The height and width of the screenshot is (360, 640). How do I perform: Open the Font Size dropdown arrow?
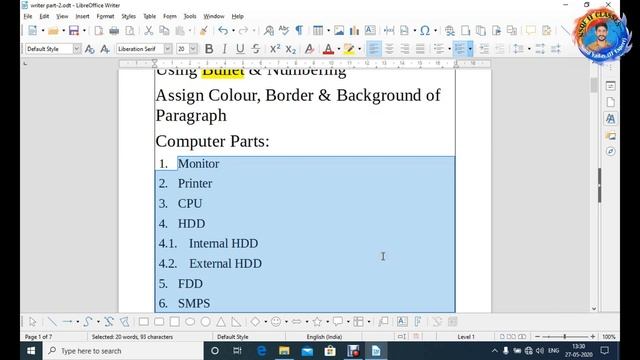coord(193,49)
